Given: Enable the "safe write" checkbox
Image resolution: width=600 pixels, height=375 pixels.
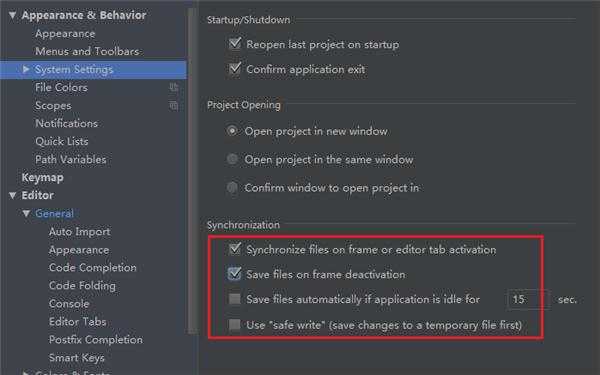Looking at the screenshot, I should click(235, 325).
